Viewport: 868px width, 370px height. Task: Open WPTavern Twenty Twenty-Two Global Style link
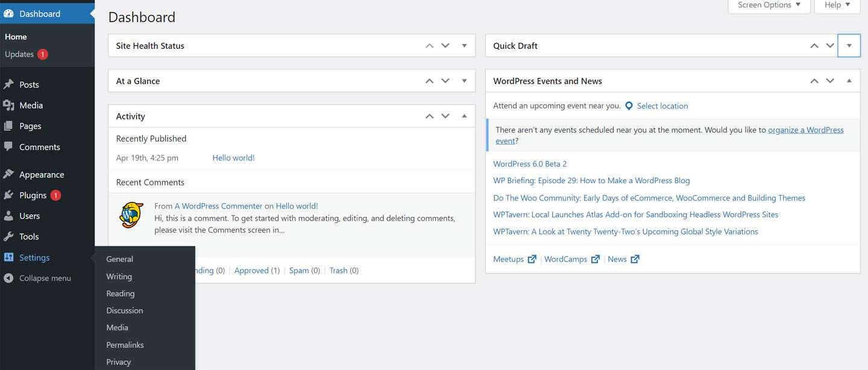tap(626, 231)
